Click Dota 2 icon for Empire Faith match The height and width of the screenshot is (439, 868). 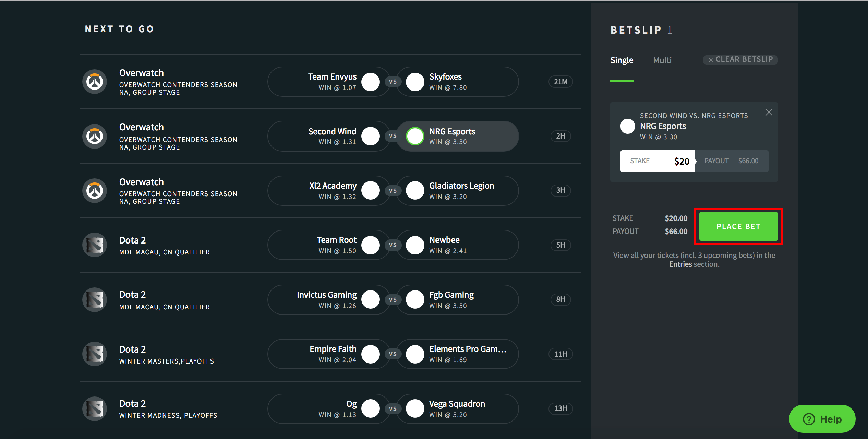95,354
